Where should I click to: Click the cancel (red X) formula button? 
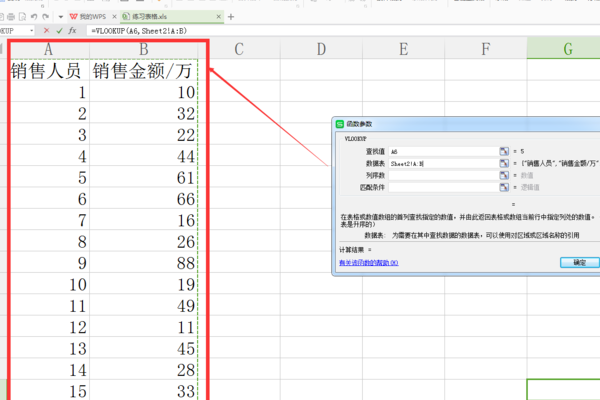[46, 31]
